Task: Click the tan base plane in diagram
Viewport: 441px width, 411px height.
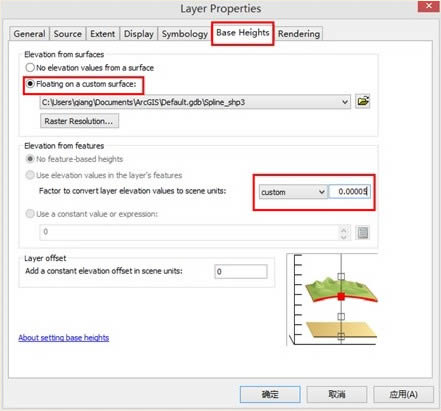Action: coord(340,329)
